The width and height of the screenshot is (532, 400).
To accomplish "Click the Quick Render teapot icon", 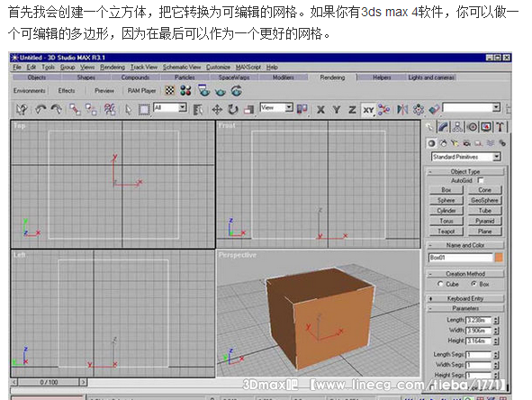I will [x=221, y=91].
